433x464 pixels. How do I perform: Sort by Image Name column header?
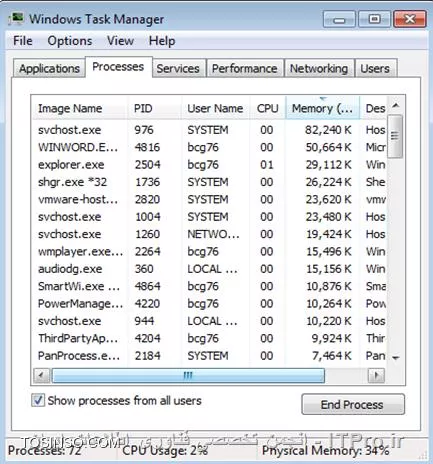79,108
